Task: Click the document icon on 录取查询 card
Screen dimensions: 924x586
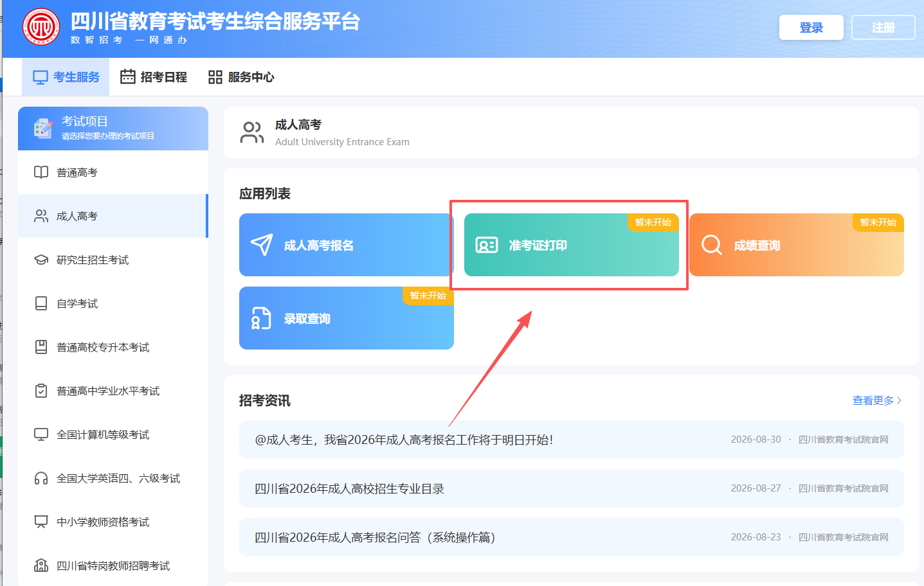Action: click(x=261, y=318)
